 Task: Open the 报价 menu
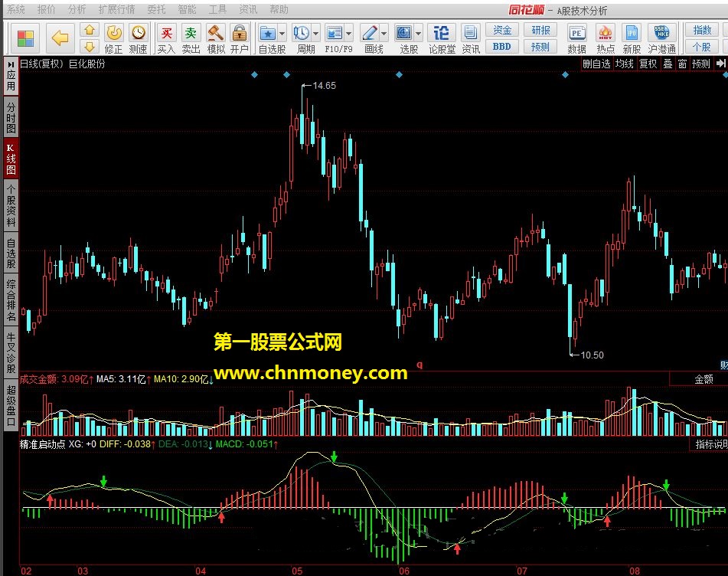[47, 9]
